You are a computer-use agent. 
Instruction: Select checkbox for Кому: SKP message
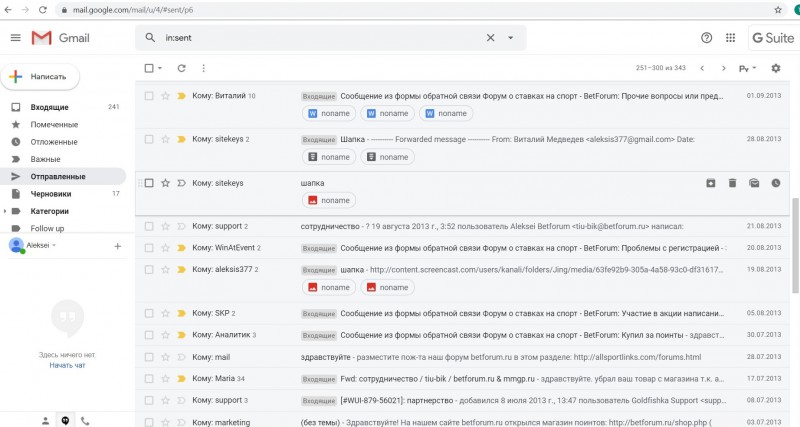pyautogui.click(x=149, y=314)
